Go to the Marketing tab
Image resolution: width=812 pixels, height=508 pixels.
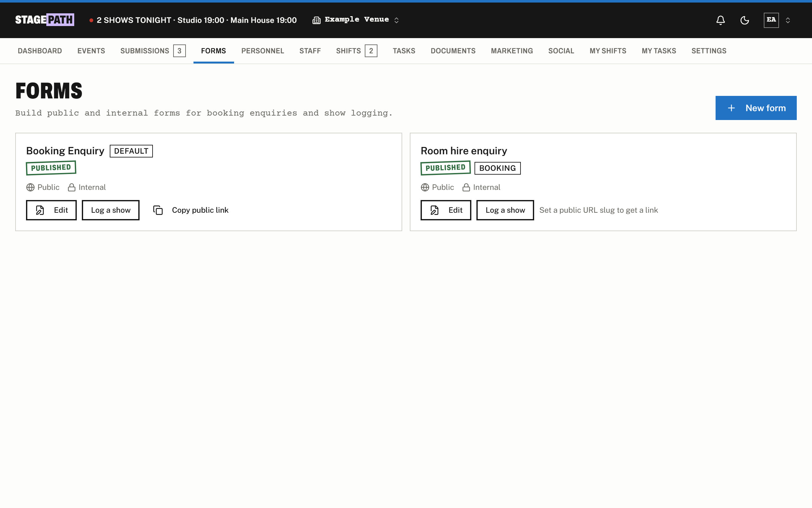512,51
